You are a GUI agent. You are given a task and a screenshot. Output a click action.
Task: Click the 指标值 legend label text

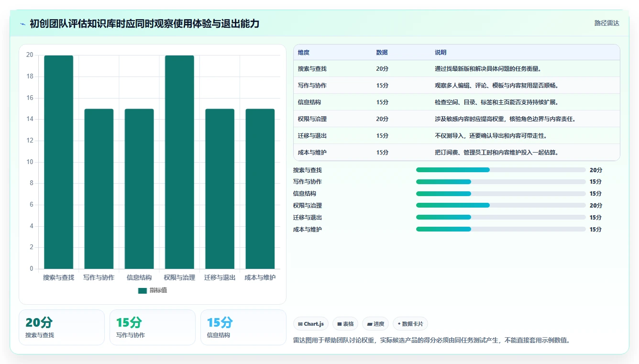pyautogui.click(x=158, y=290)
